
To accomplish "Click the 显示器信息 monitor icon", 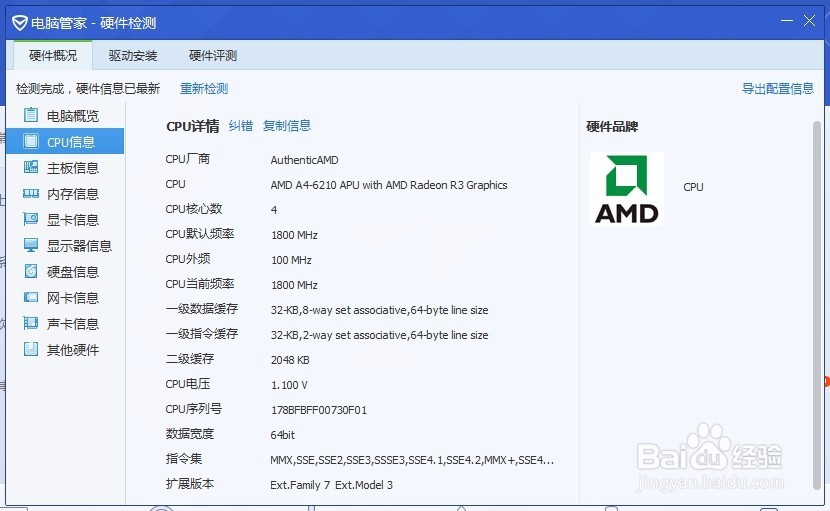I will point(31,245).
